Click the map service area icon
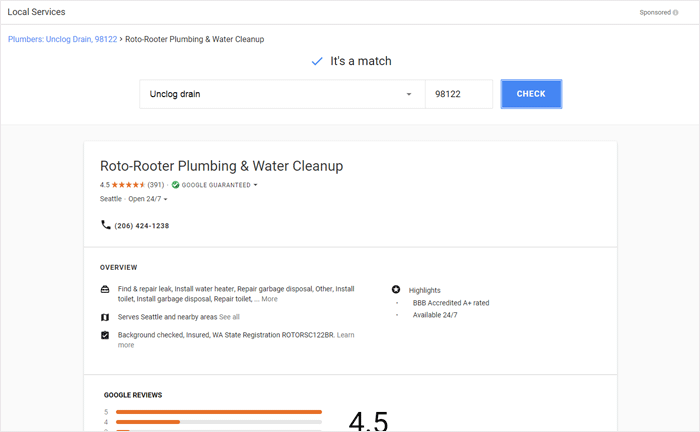The image size is (700, 432). point(105,316)
